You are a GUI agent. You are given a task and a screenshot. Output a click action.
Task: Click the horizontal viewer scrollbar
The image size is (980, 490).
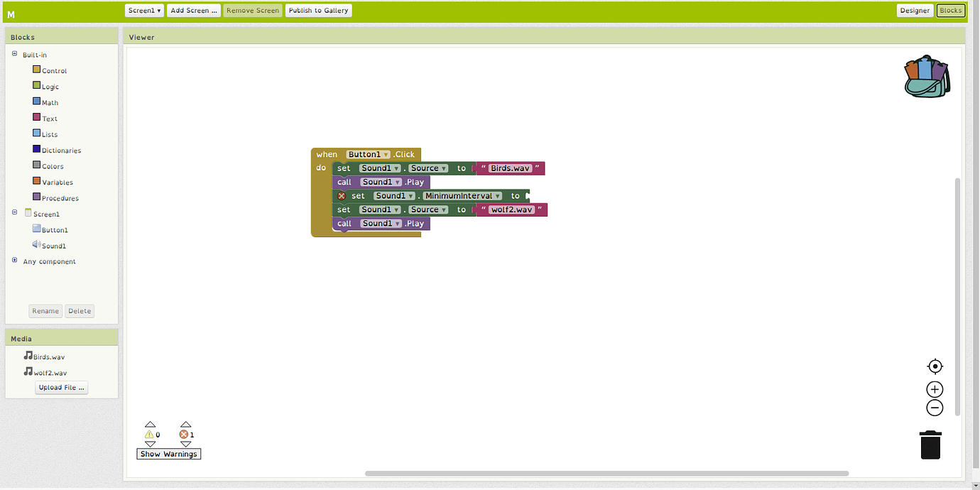pos(606,473)
